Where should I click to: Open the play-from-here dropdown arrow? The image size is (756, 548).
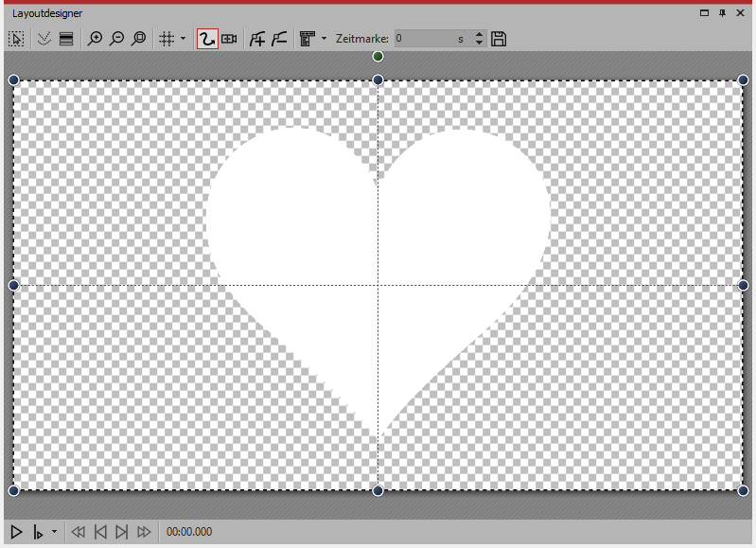coord(54,533)
